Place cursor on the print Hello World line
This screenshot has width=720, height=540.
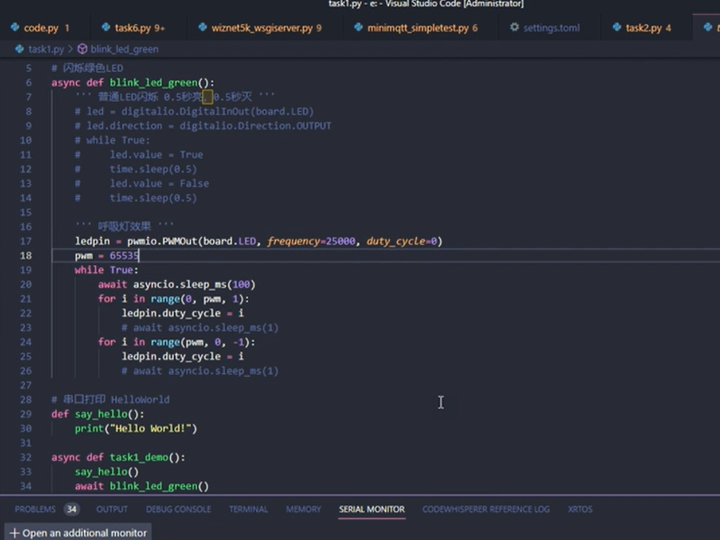136,428
